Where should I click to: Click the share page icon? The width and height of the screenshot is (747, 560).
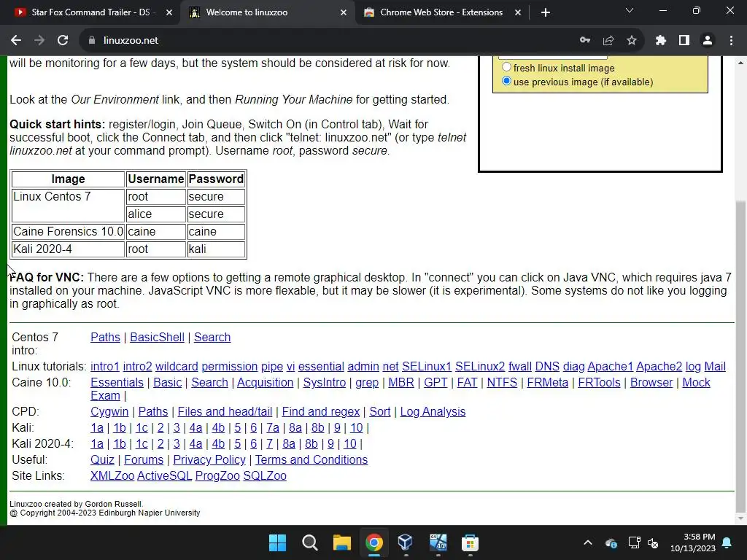tap(608, 41)
